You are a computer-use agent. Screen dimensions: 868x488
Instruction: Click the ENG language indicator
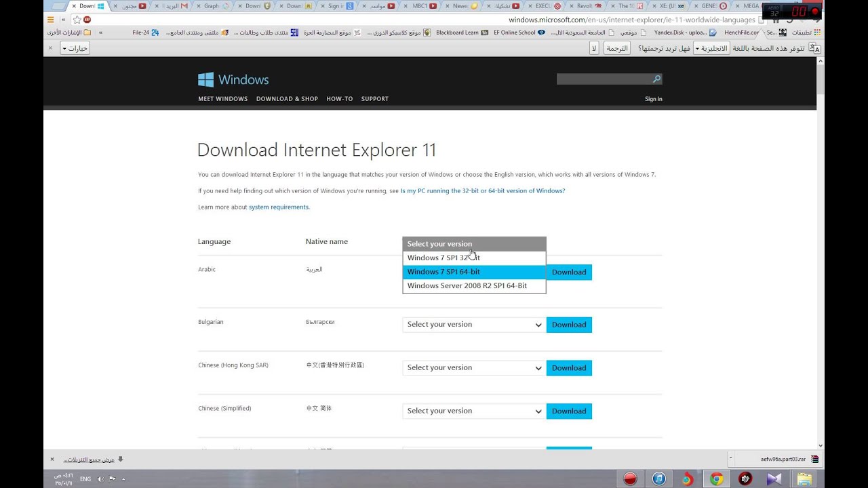pyautogui.click(x=85, y=479)
